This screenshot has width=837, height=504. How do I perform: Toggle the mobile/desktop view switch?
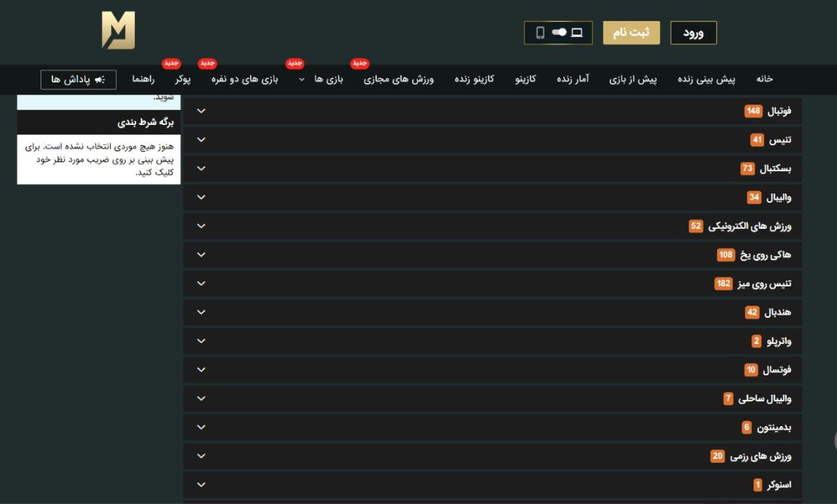[x=558, y=31]
